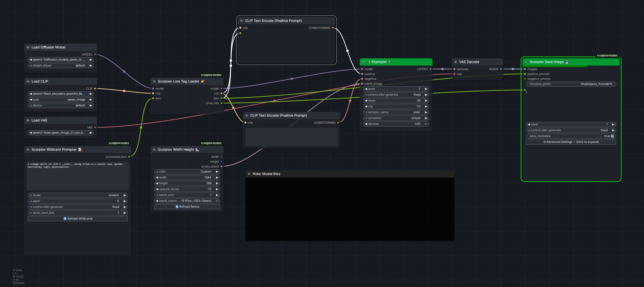The width and height of the screenshot is (644, 287).
Task: Collapse the Note: Model links dot
Action: point(249,174)
